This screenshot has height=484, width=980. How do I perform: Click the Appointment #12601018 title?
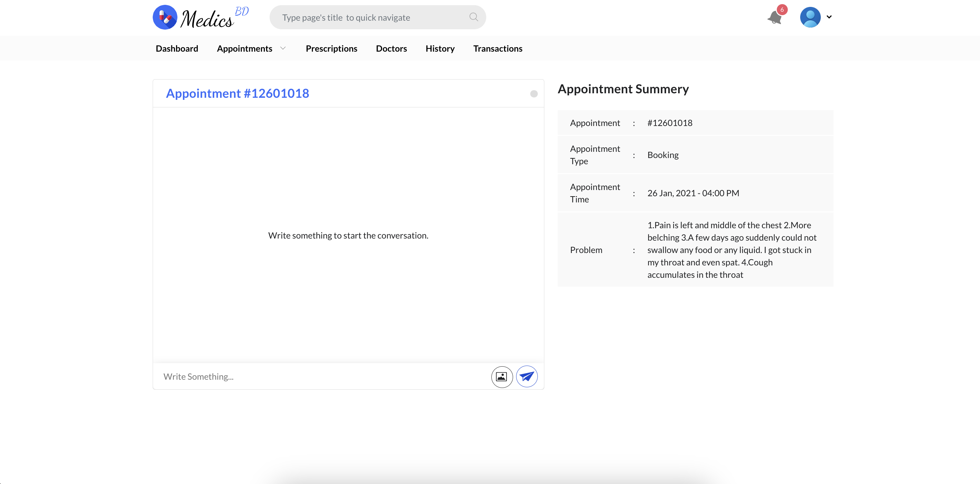pyautogui.click(x=237, y=93)
